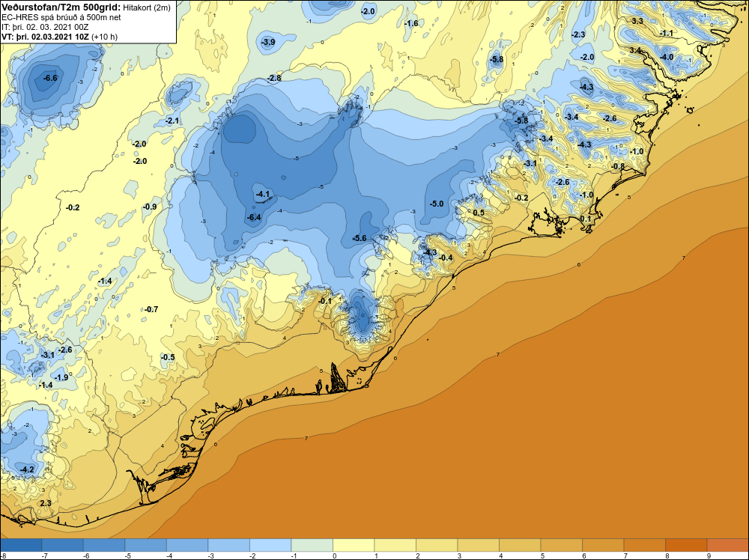Click the -1.1 temperature label
Screen dimensions: 749x560
click(667, 33)
